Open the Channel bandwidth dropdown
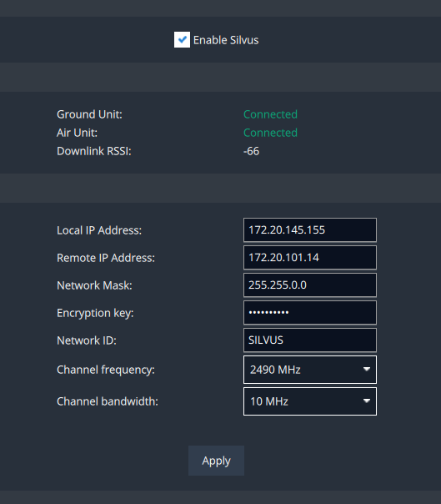441x504 pixels. (x=310, y=401)
